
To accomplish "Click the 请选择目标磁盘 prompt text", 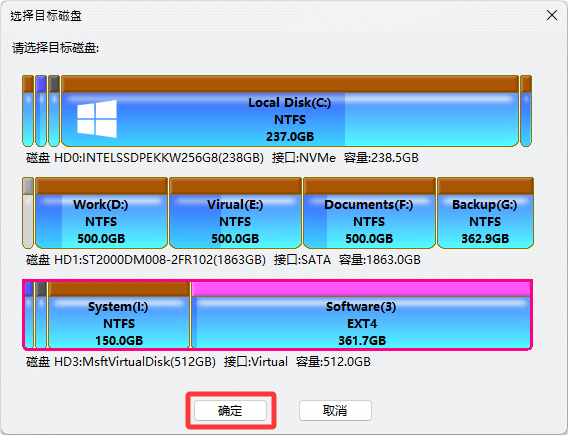I will pos(55,48).
